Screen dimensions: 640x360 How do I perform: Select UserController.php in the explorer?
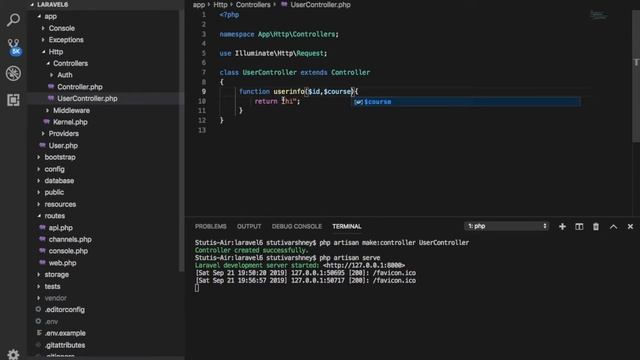87,98
